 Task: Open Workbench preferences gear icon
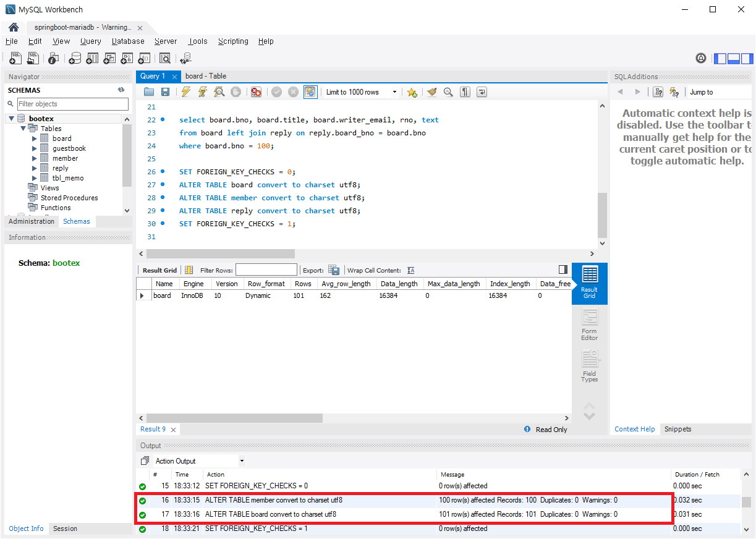pos(701,58)
